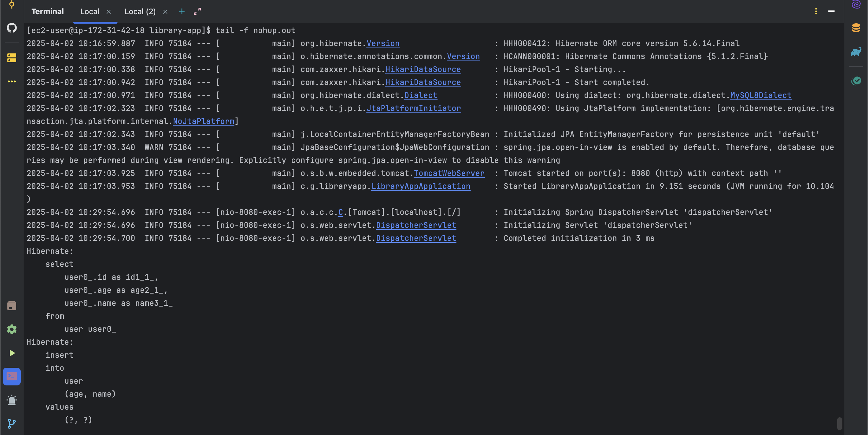
Task: Click the tail -f nohup.out command text
Action: pos(255,31)
